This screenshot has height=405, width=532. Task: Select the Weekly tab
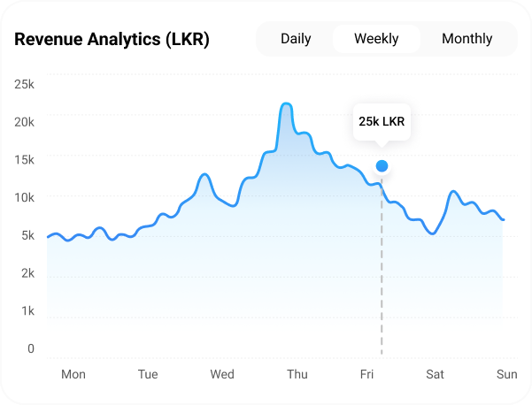tap(376, 39)
